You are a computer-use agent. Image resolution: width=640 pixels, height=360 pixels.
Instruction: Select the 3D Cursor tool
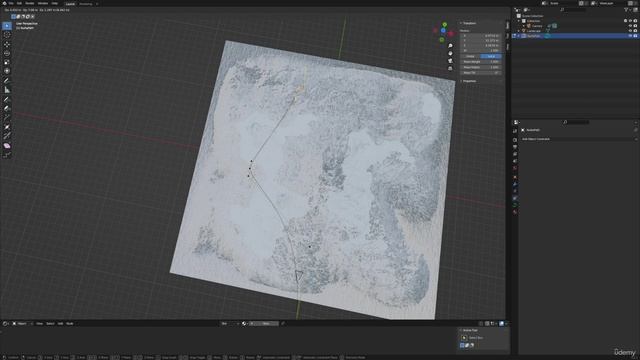pos(7,35)
